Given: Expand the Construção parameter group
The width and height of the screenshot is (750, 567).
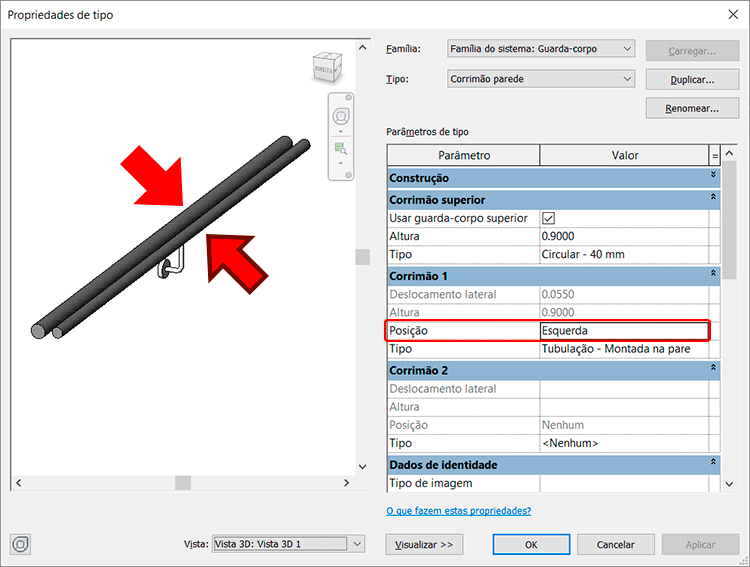Looking at the screenshot, I should pyautogui.click(x=713, y=177).
